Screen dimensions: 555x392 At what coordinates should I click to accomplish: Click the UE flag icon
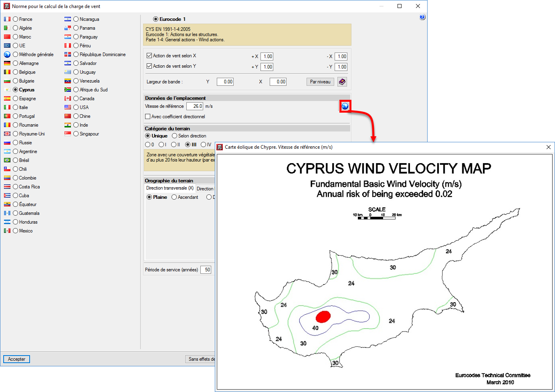pyautogui.click(x=7, y=46)
